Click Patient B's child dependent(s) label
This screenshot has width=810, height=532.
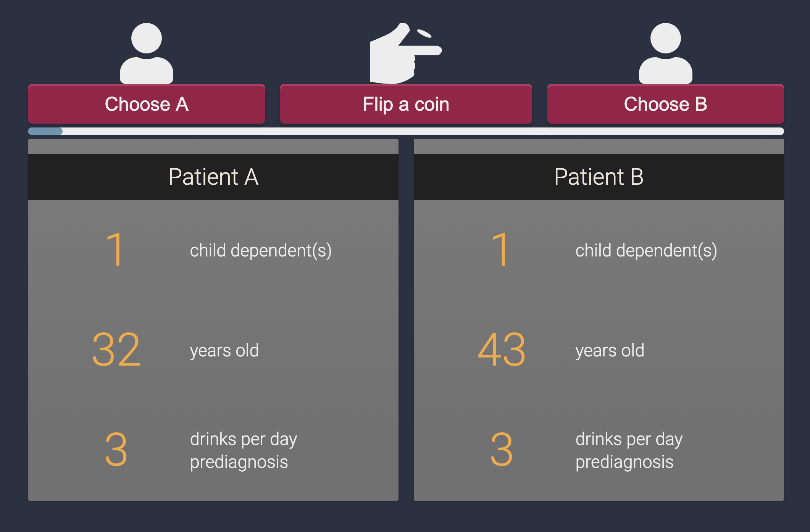click(646, 251)
